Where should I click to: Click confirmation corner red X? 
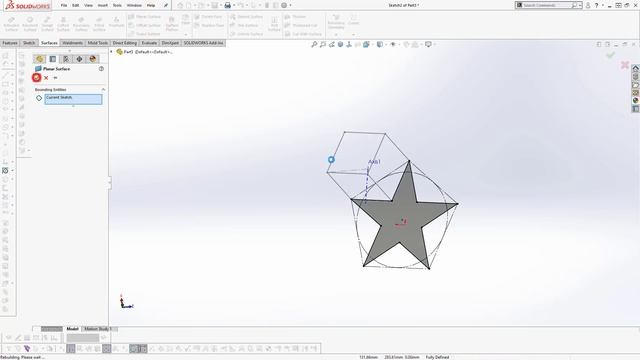click(624, 64)
